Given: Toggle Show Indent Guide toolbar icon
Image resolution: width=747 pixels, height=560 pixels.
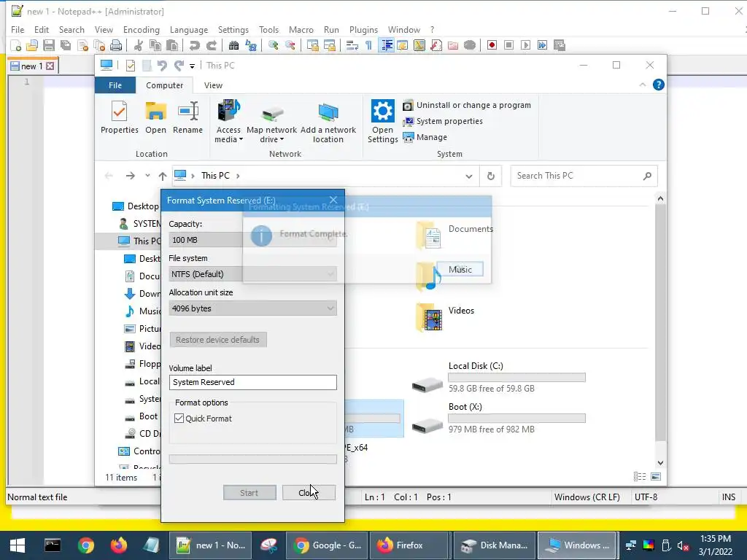Looking at the screenshot, I should (x=386, y=45).
